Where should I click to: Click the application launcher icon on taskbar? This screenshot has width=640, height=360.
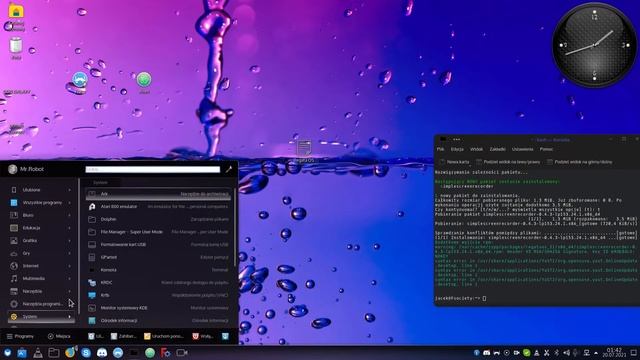point(7,353)
